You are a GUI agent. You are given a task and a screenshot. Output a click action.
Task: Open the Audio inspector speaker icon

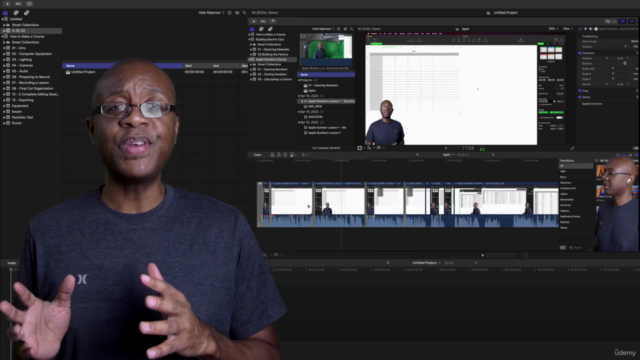(591, 29)
